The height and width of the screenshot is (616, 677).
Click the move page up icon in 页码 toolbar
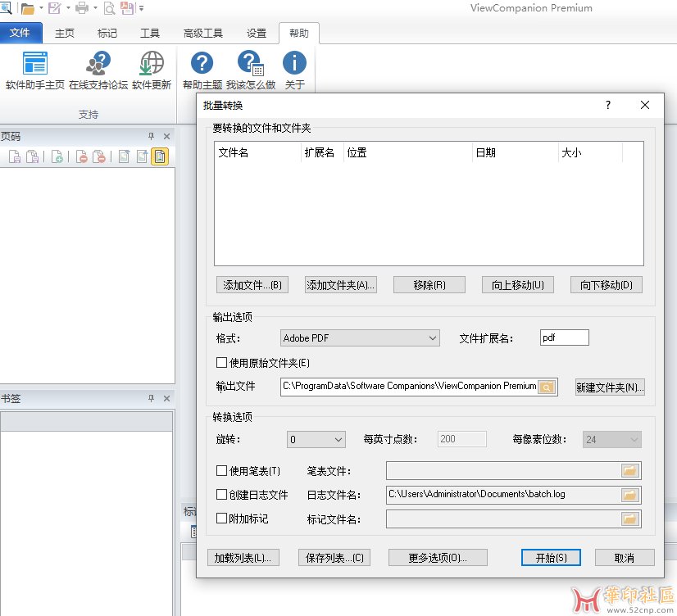(x=142, y=156)
